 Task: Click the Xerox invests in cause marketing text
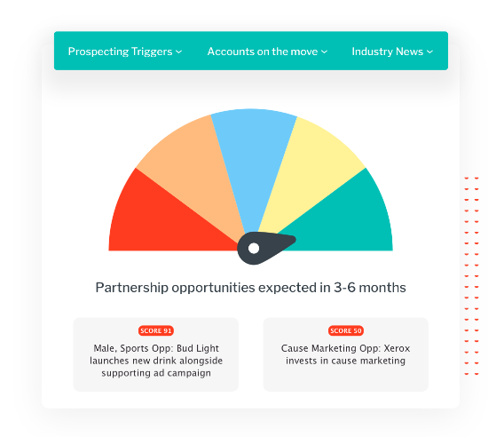click(346, 354)
